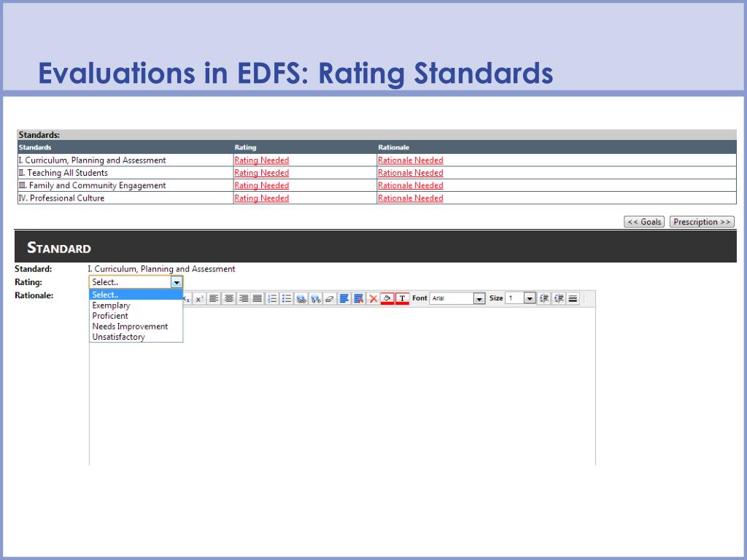747x560 pixels.
Task: Click the blue lines icon with red cursor
Action: (359, 298)
